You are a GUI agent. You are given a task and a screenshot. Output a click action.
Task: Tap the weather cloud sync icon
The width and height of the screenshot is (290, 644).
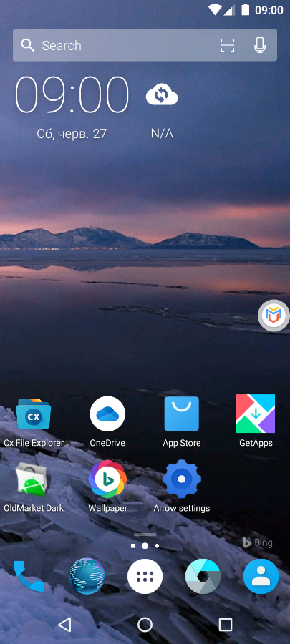click(162, 95)
